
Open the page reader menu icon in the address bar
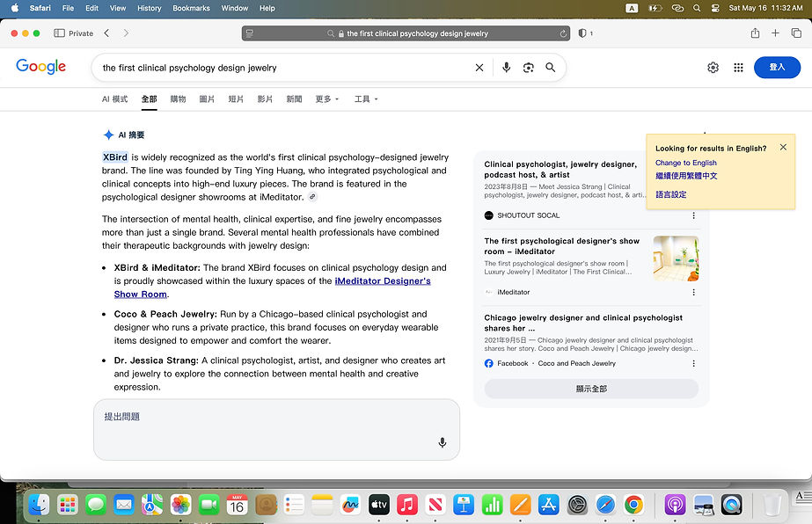250,33
